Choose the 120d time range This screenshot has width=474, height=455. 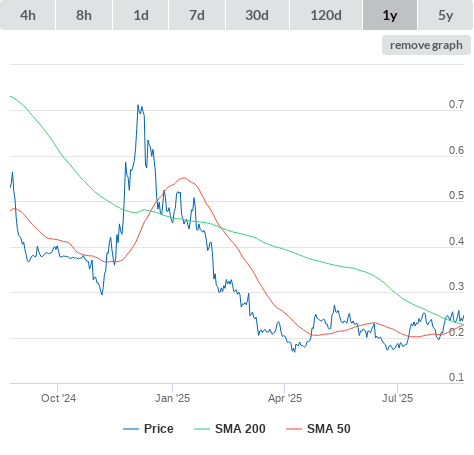(326, 15)
